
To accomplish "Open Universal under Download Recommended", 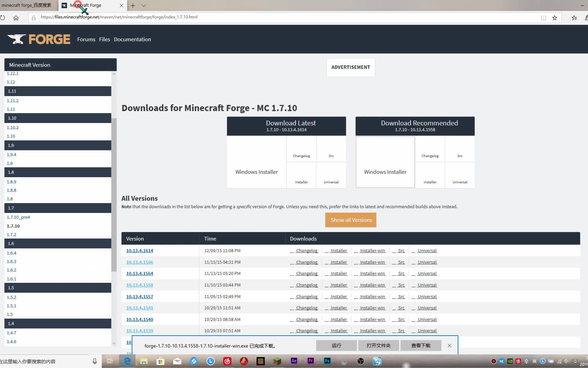I will click(x=460, y=175).
